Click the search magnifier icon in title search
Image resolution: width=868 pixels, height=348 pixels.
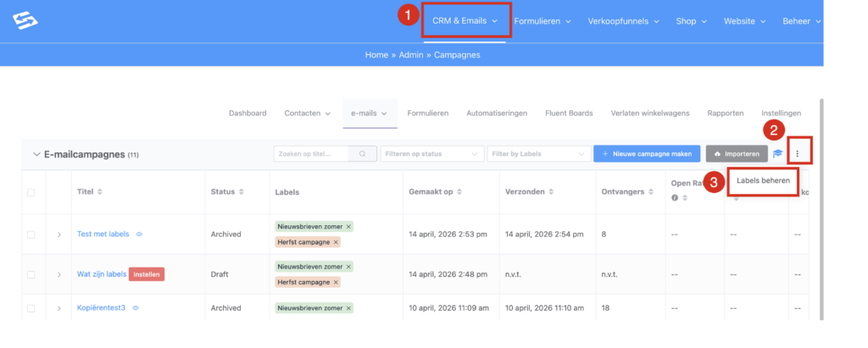coord(363,154)
